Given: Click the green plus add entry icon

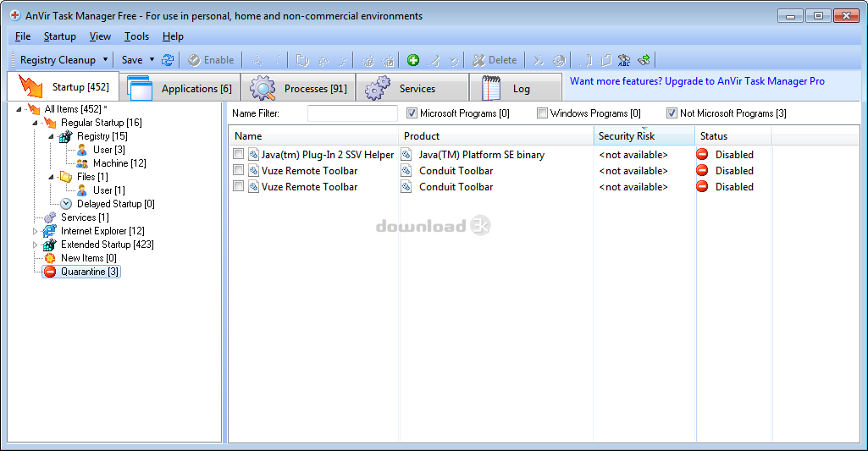Looking at the screenshot, I should pyautogui.click(x=413, y=60).
